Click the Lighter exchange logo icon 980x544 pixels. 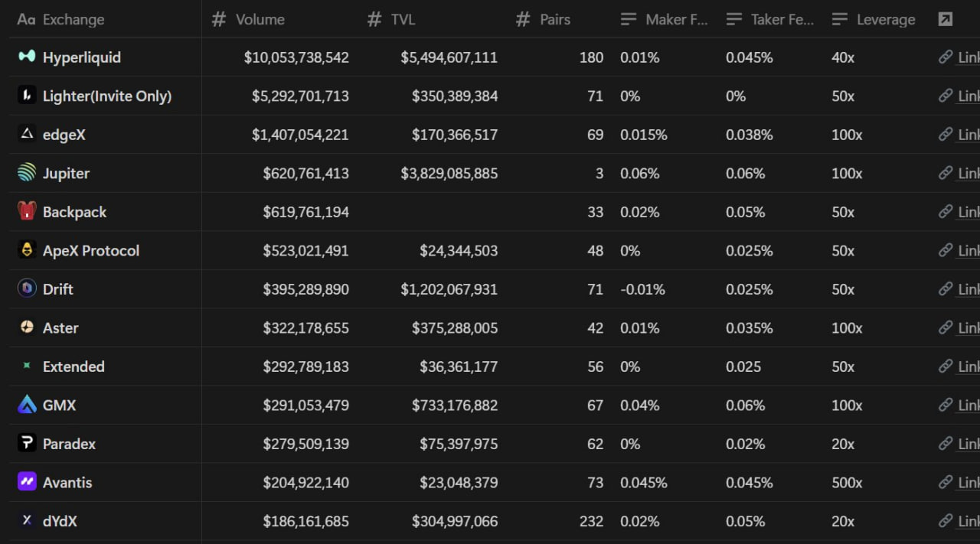27,96
